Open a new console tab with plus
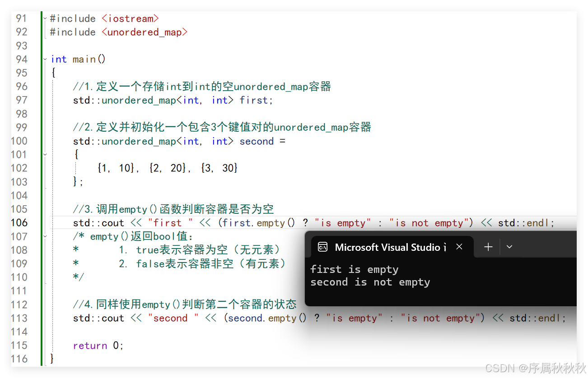The height and width of the screenshot is (378, 588). [x=488, y=247]
